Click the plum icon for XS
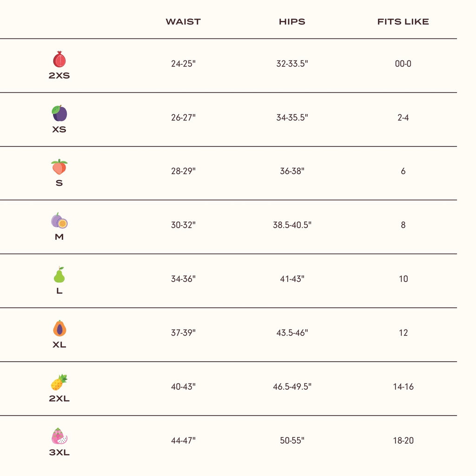Screen dimensions: 476x476 [59, 113]
